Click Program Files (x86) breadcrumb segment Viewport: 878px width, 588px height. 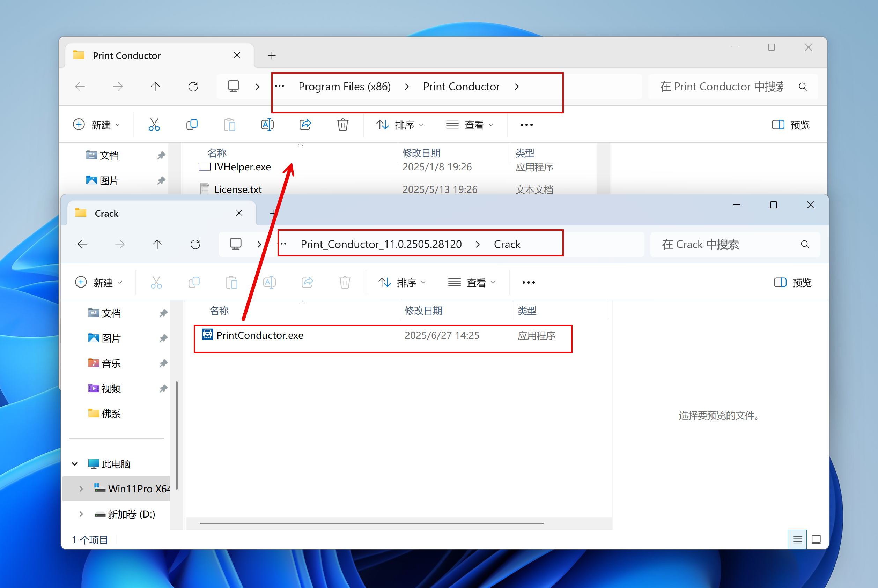(x=344, y=87)
